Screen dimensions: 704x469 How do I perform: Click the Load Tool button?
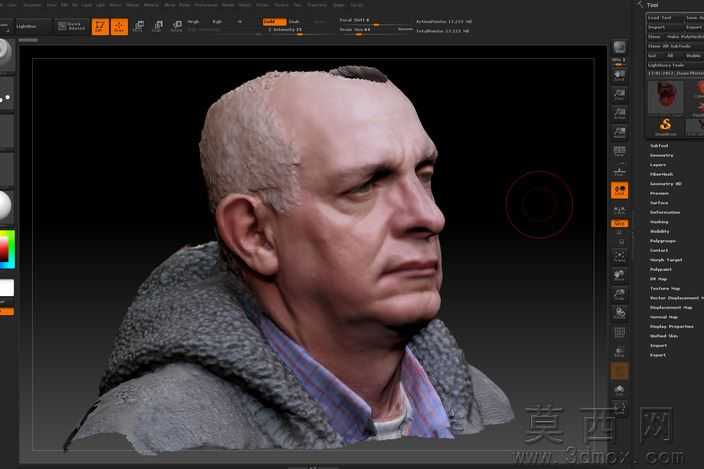[664, 18]
